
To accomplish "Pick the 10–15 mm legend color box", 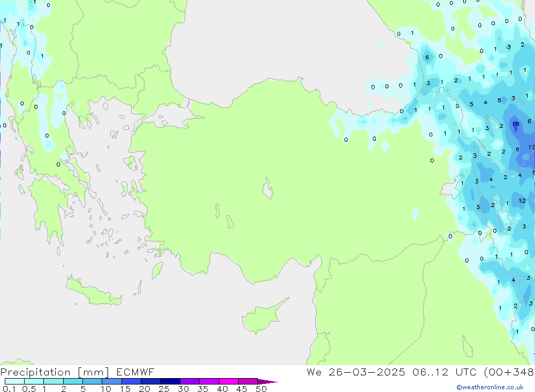I will coord(112,381).
